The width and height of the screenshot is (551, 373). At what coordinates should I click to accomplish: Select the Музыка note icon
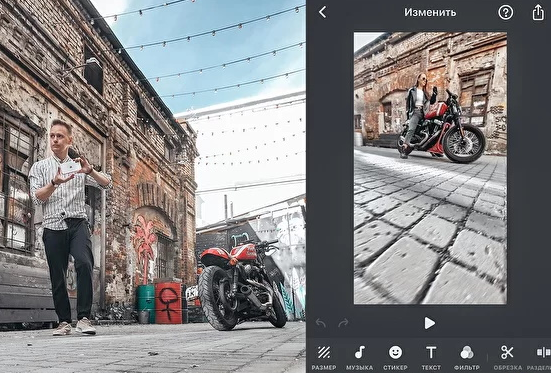(x=359, y=352)
